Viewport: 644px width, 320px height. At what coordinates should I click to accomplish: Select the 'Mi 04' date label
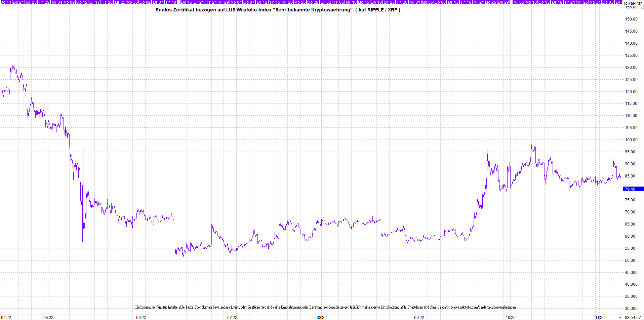[57, 2]
